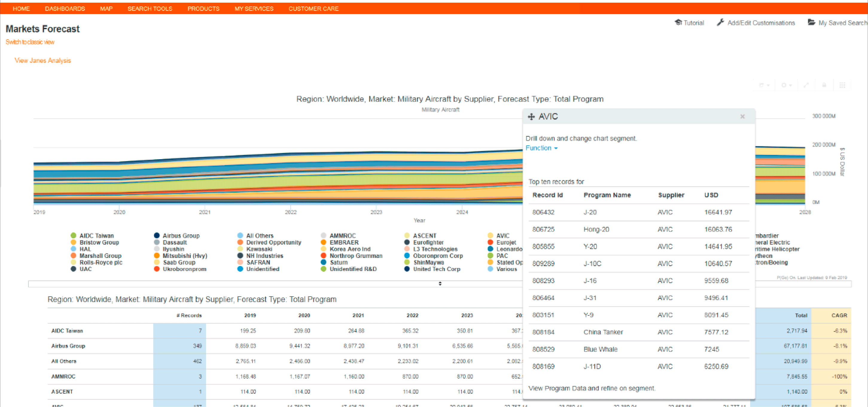Click View Janes Analysis link

(x=42, y=61)
